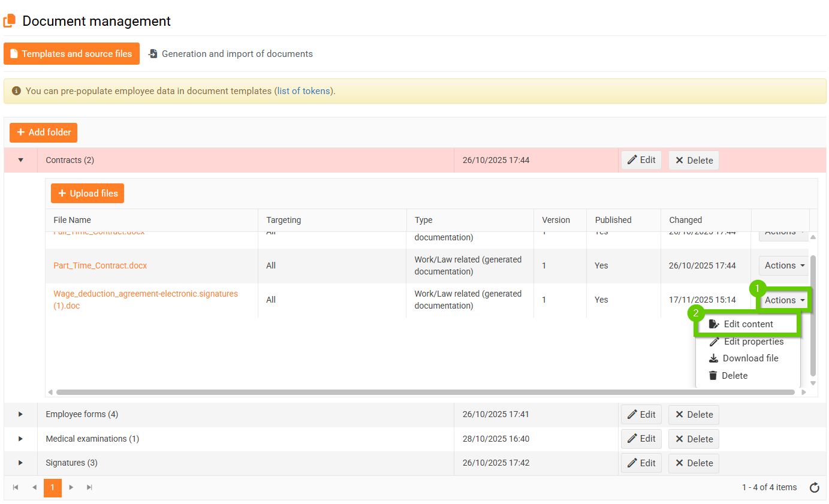Select Download file in the Actions menu
This screenshot has width=829, height=504.
(750, 358)
